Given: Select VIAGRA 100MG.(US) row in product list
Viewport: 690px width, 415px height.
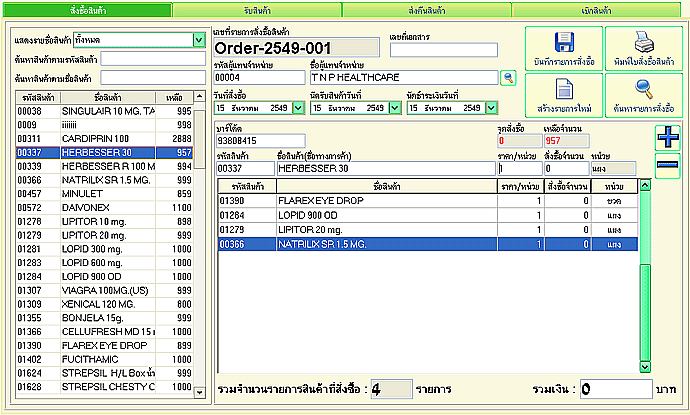Looking at the screenshot, I should click(x=104, y=290).
